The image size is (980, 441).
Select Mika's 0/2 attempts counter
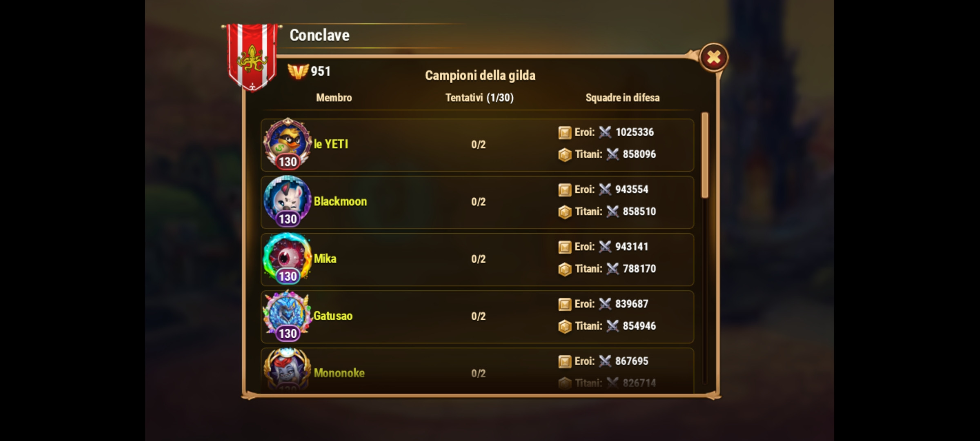click(x=479, y=259)
